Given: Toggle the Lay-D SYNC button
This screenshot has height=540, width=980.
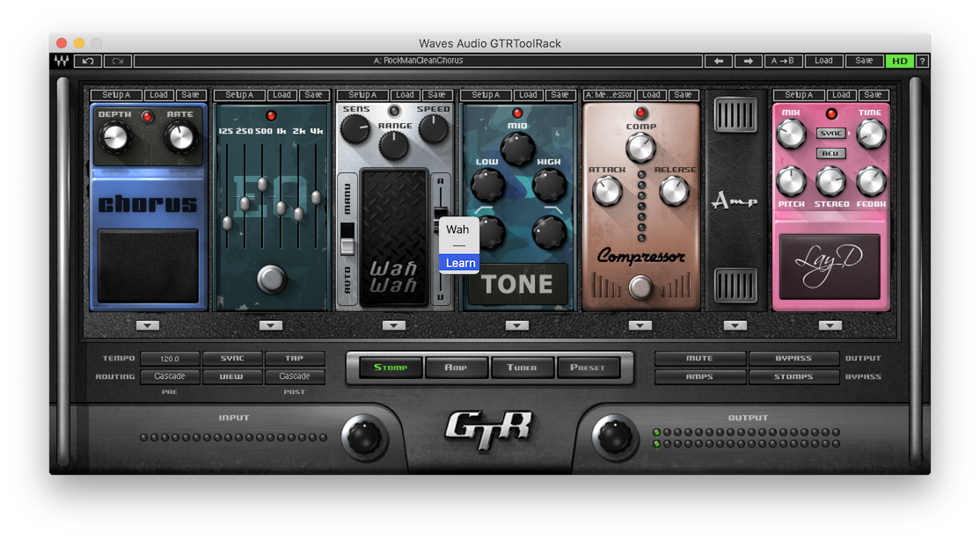Looking at the screenshot, I should click(830, 133).
